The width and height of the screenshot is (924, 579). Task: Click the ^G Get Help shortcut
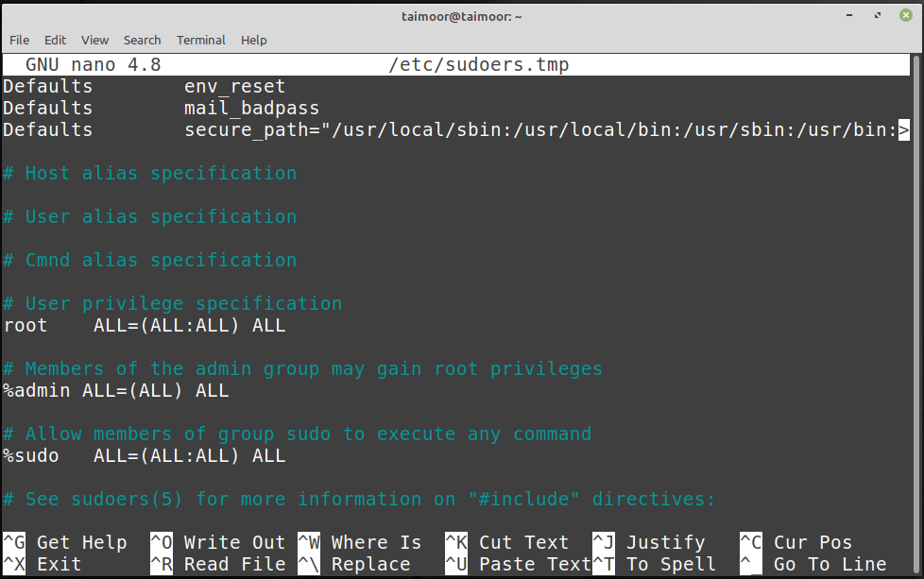point(65,542)
